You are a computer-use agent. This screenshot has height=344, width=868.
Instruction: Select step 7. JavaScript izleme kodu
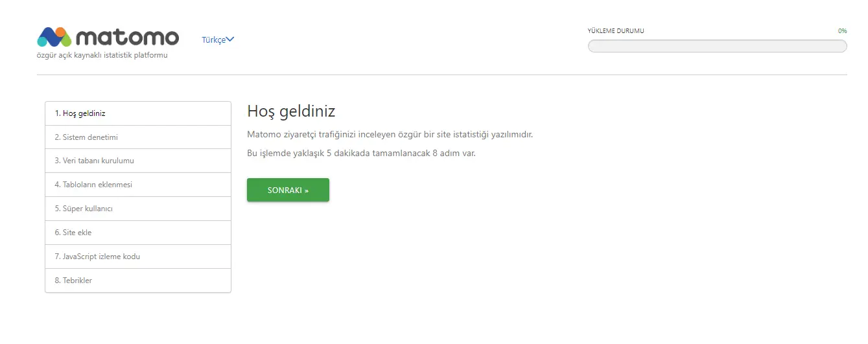[x=138, y=257]
